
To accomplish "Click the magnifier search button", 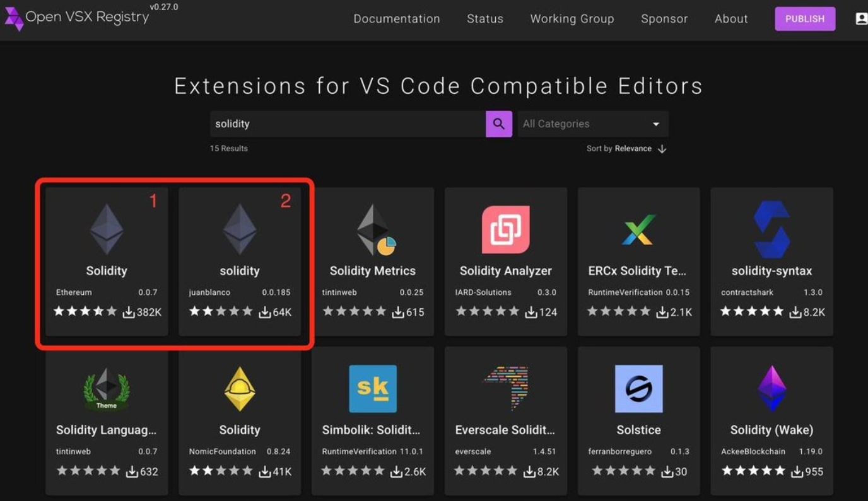I will (498, 124).
